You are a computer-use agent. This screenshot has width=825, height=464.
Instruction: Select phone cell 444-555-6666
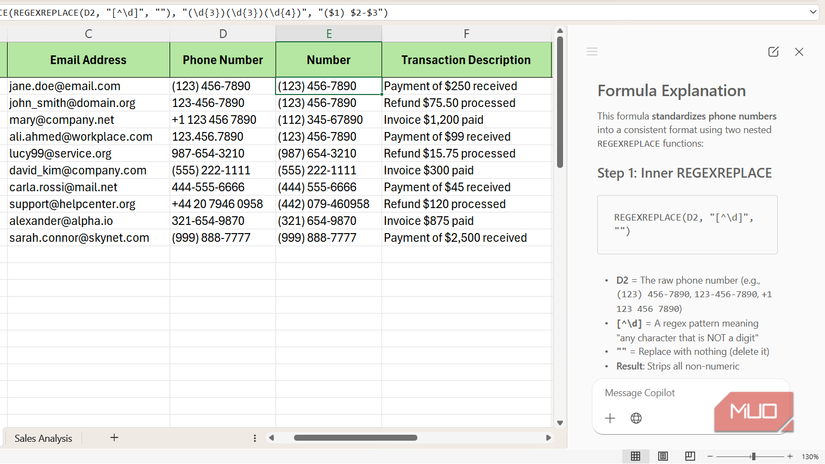point(223,187)
